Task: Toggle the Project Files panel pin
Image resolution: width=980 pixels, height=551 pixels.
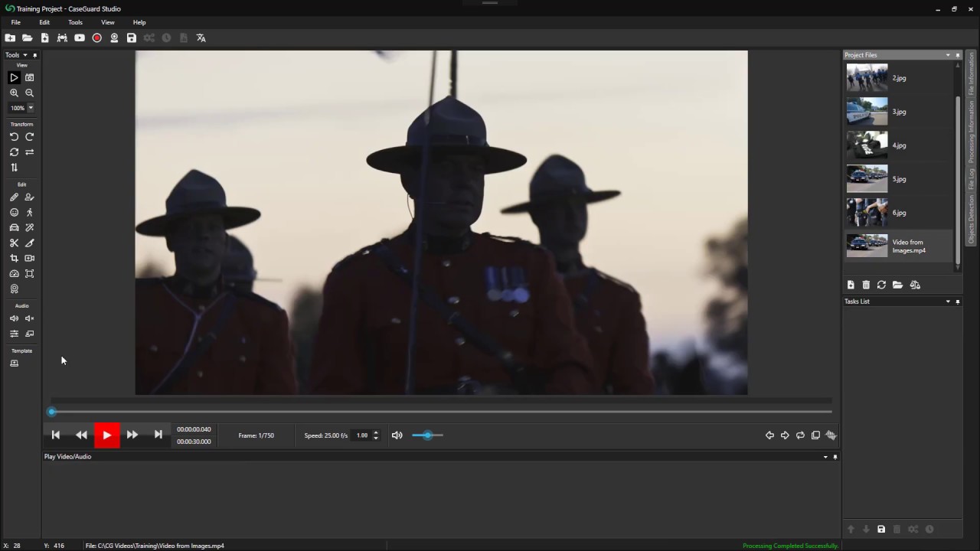Action: (958, 55)
